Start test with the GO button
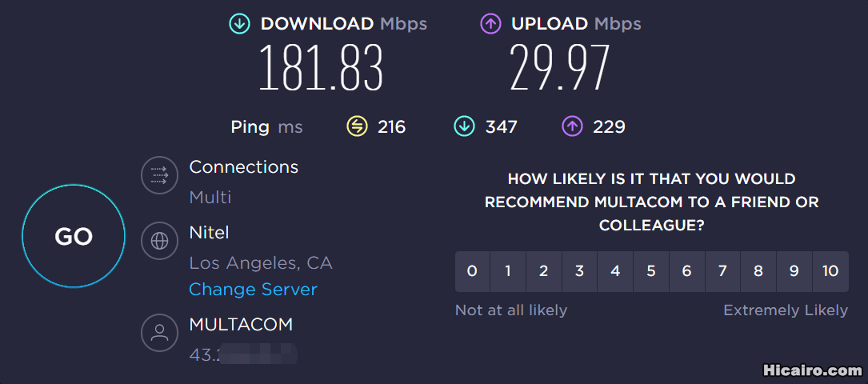Image resolution: width=868 pixels, height=384 pixels. (74, 236)
